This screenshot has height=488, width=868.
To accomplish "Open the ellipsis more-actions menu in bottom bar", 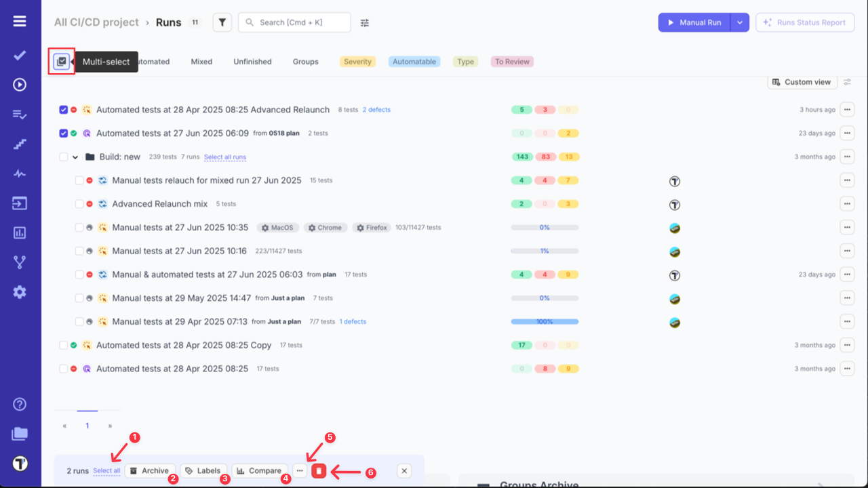I will 300,470.
